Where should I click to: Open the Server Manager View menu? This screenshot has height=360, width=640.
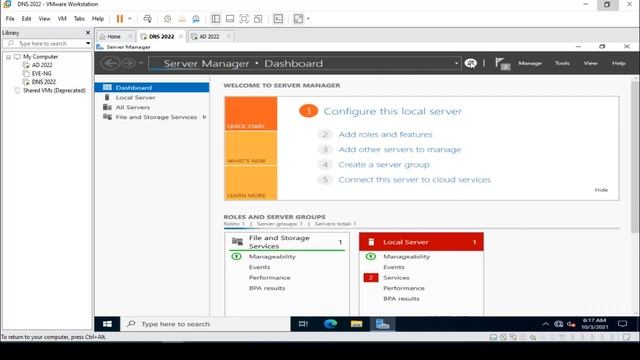coord(590,63)
